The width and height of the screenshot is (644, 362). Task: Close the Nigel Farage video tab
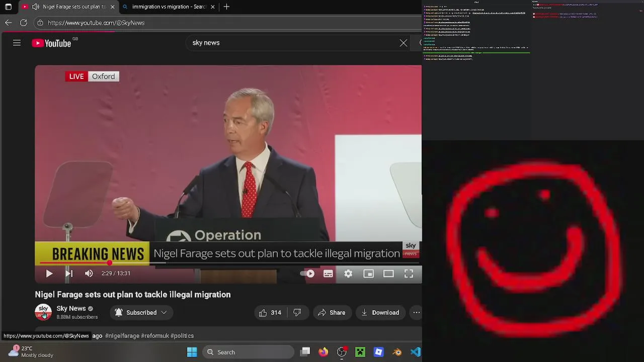point(112,7)
